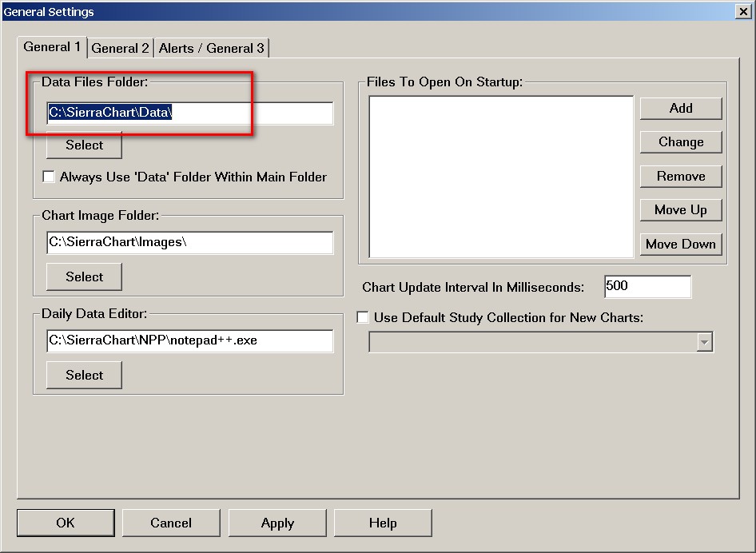The width and height of the screenshot is (756, 553).
Task: Click the Chart Update Interval milliseconds field
Action: [647, 287]
